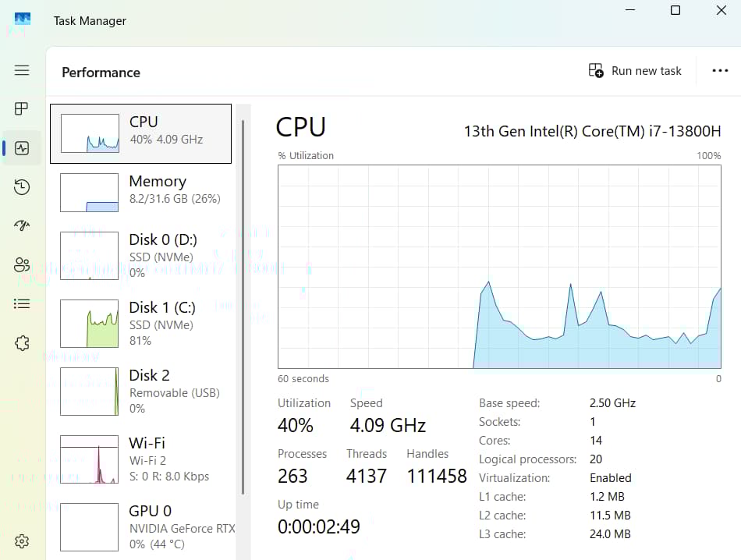
Task: Select the CPU performance entry
Action: coord(140,133)
